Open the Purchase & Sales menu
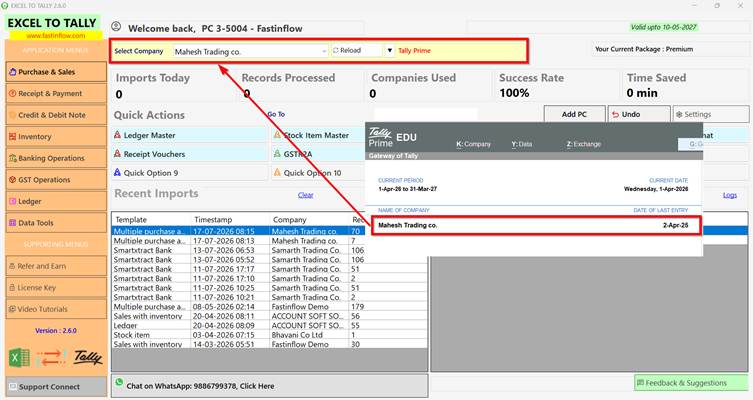Screen dimensions: 753x400 [x=56, y=72]
